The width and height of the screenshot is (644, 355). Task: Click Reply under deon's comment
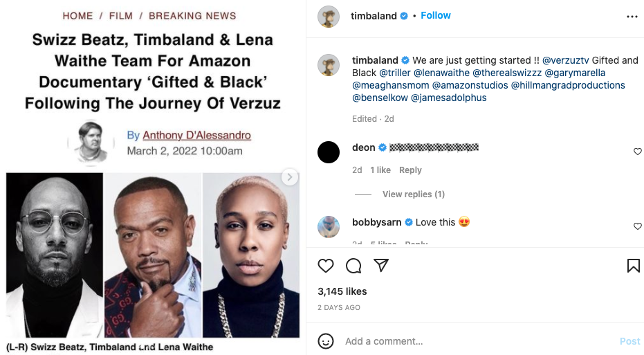click(x=410, y=170)
